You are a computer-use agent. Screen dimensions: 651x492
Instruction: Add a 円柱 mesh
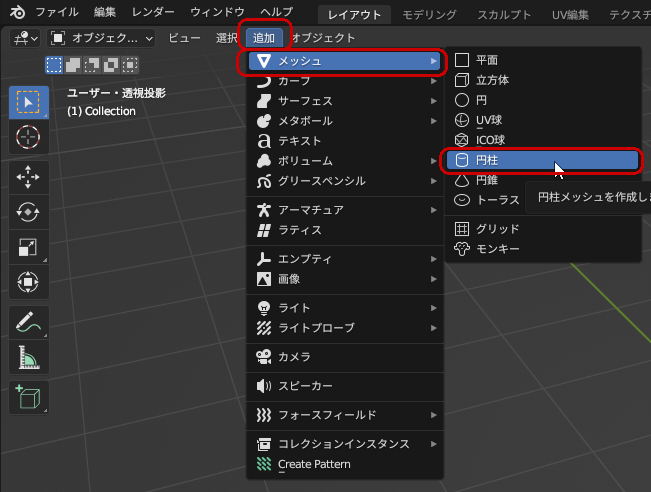tap(543, 160)
